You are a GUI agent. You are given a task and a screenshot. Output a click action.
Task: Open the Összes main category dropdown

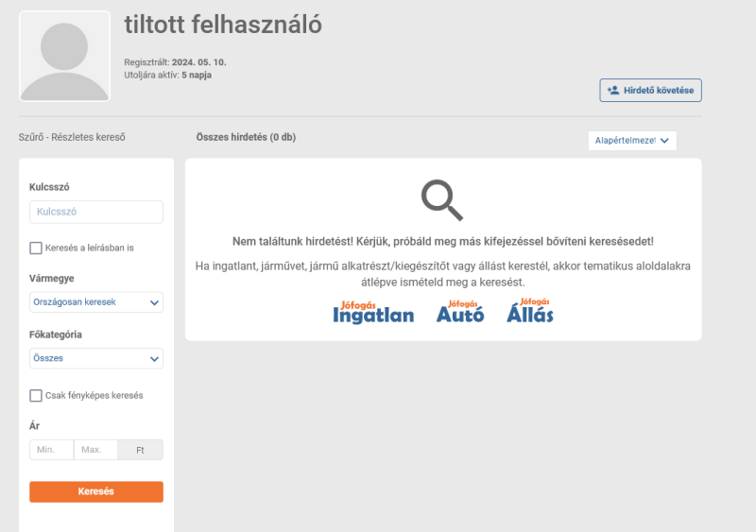coord(96,358)
